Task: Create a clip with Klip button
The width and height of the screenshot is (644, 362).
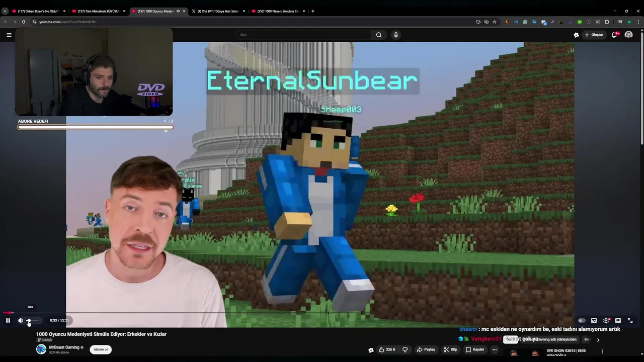Action: click(x=450, y=349)
